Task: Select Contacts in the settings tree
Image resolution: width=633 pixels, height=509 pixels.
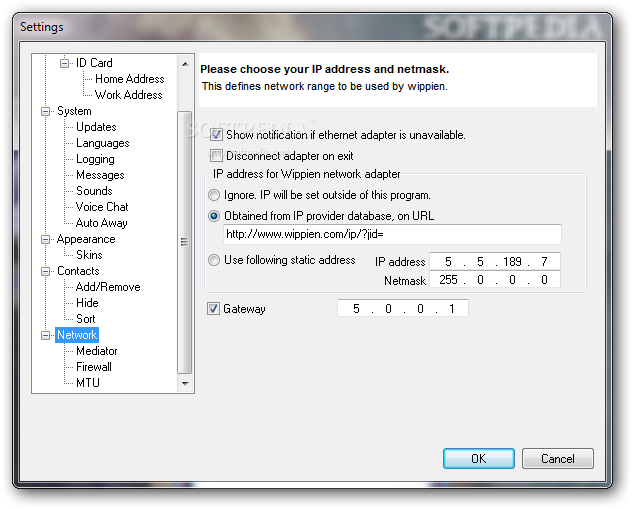Action: tap(78, 271)
